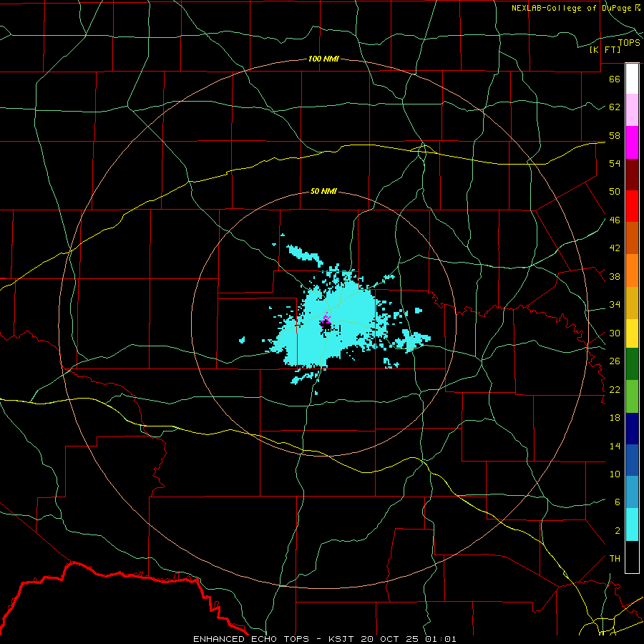
Task: Click the medium blue 18 kft legend swatch
Action: [x=632, y=460]
